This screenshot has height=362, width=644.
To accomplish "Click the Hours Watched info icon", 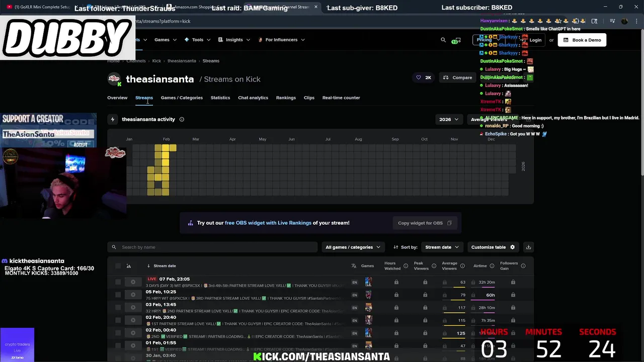I will click(406, 266).
